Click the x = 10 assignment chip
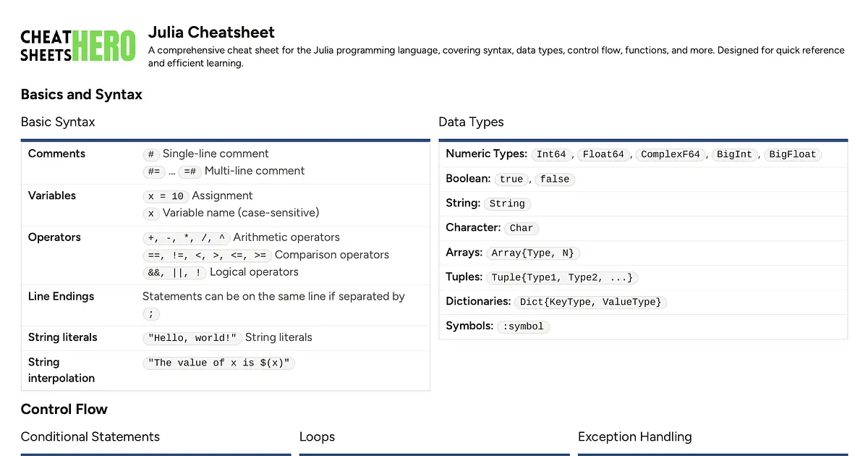Screen dimensions: 868x456 pos(166,196)
